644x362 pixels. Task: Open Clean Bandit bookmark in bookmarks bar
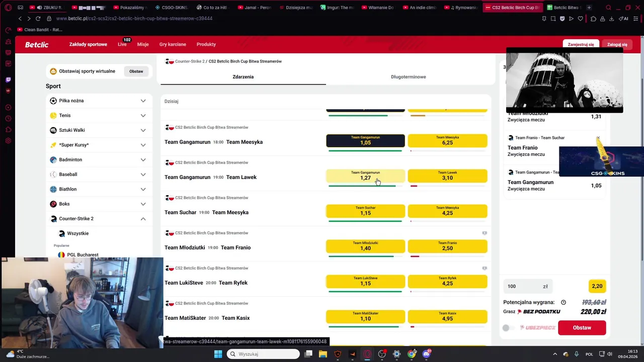click(x=40, y=30)
